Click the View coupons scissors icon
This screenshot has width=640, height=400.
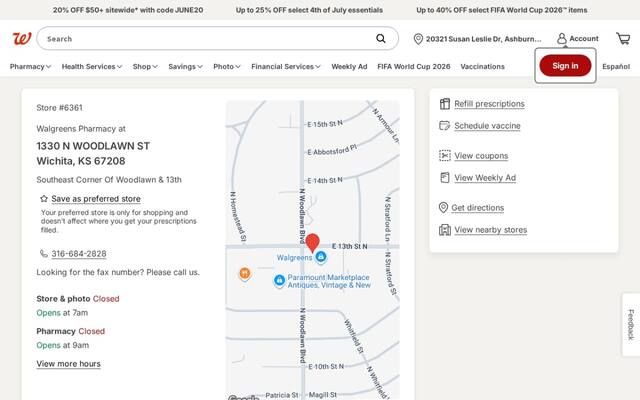444,156
